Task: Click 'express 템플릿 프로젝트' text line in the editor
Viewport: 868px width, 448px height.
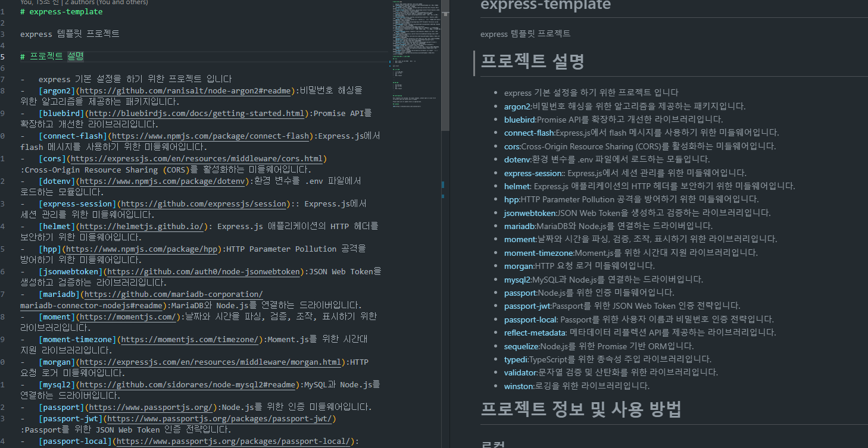Action: pos(70,34)
